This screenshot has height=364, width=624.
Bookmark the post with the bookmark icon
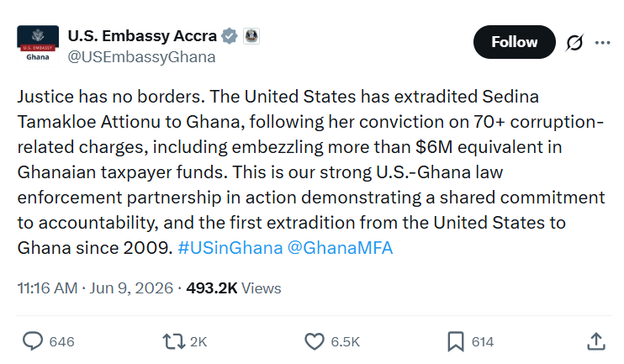(456, 341)
